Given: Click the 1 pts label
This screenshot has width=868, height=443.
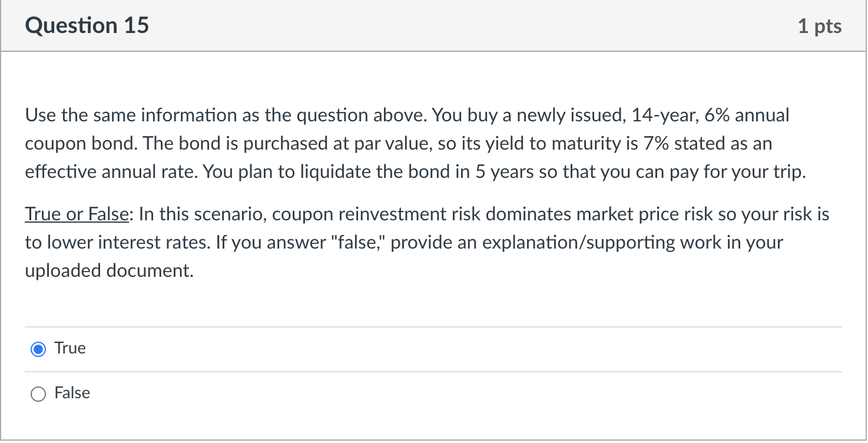Looking at the screenshot, I should 820,25.
